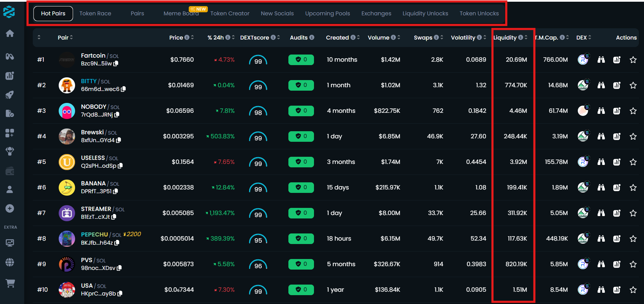This screenshot has width=644, height=304.
Task: Copy Fartcoin contract address Bzc9N...5iiw
Action: (116, 63)
